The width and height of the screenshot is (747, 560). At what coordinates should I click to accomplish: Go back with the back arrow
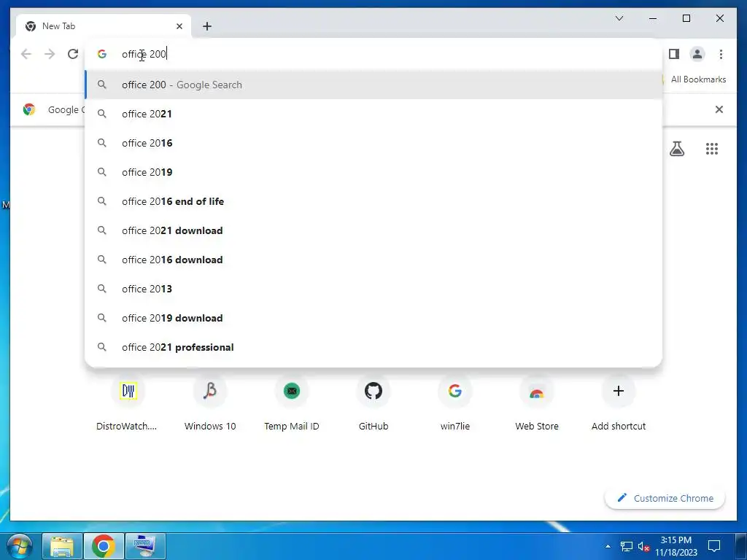tap(26, 54)
